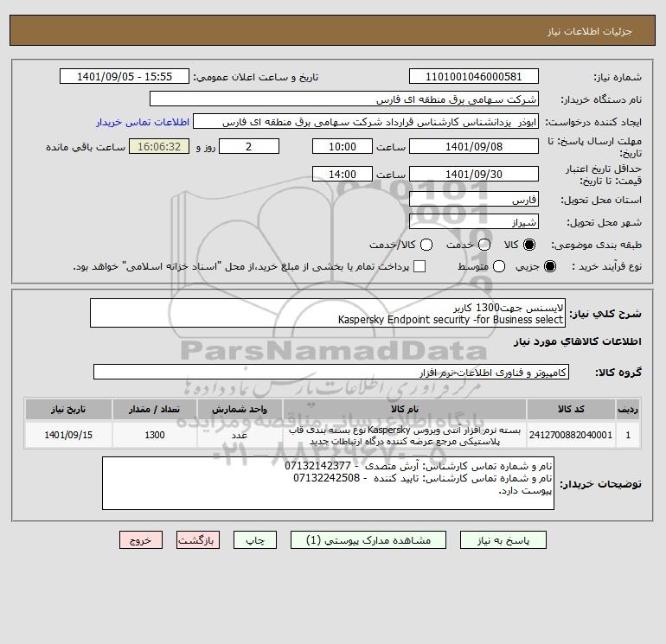
Task: Click the کد کالا column header
Action: tap(571, 409)
